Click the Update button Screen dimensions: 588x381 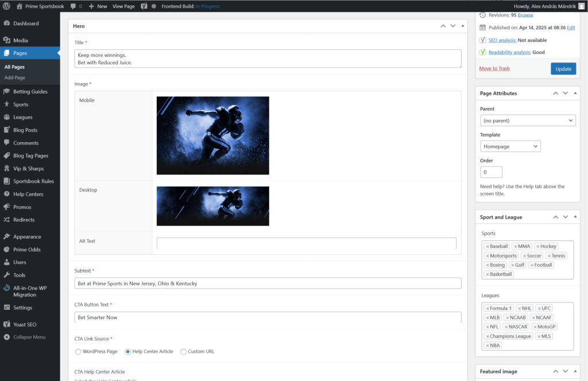563,69
